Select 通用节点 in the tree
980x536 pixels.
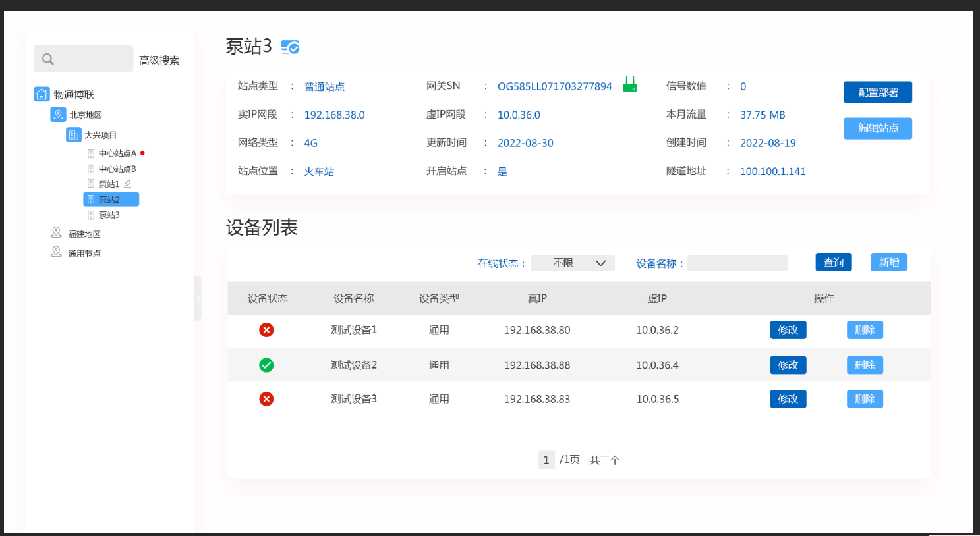84,254
